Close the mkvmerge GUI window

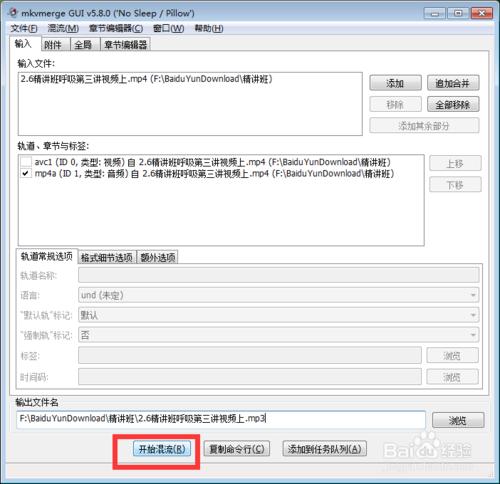click(482, 13)
